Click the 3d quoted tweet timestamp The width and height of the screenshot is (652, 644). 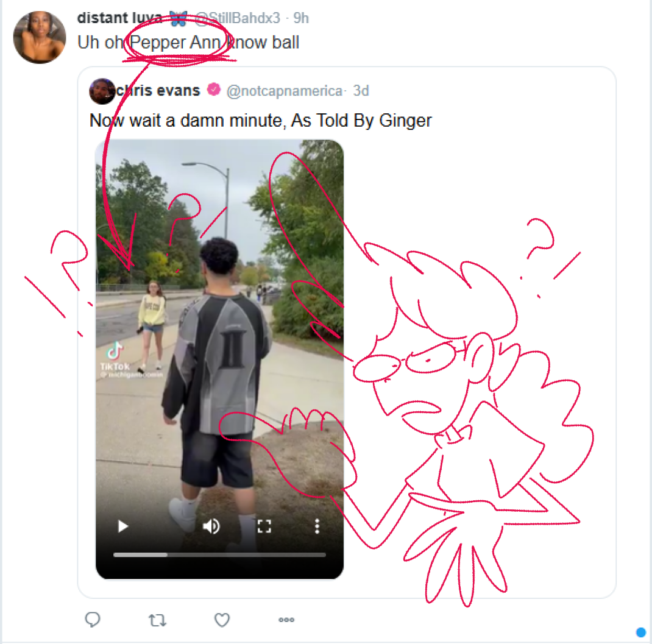point(361,91)
